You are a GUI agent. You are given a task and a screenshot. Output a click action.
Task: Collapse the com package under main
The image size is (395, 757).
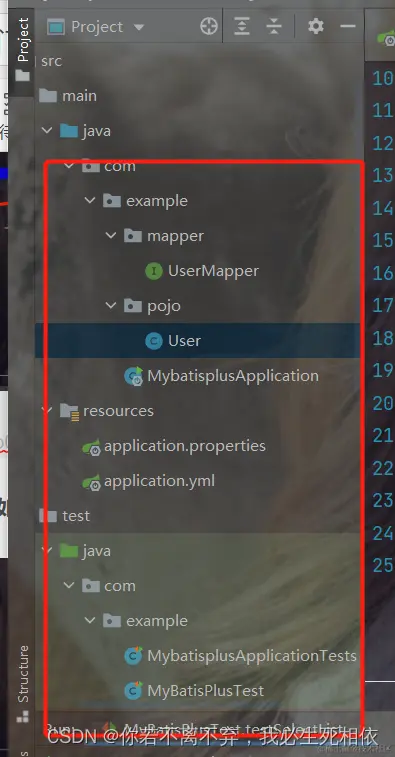pyautogui.click(x=69, y=166)
